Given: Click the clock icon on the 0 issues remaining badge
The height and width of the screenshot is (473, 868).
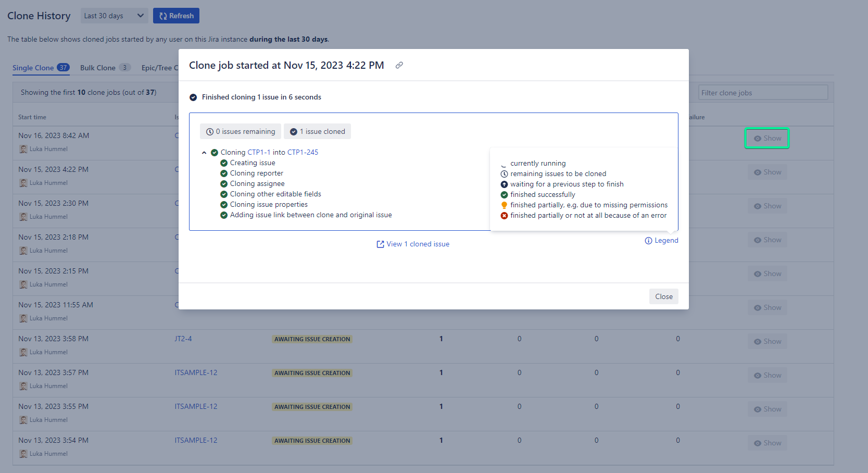Looking at the screenshot, I should tap(209, 131).
